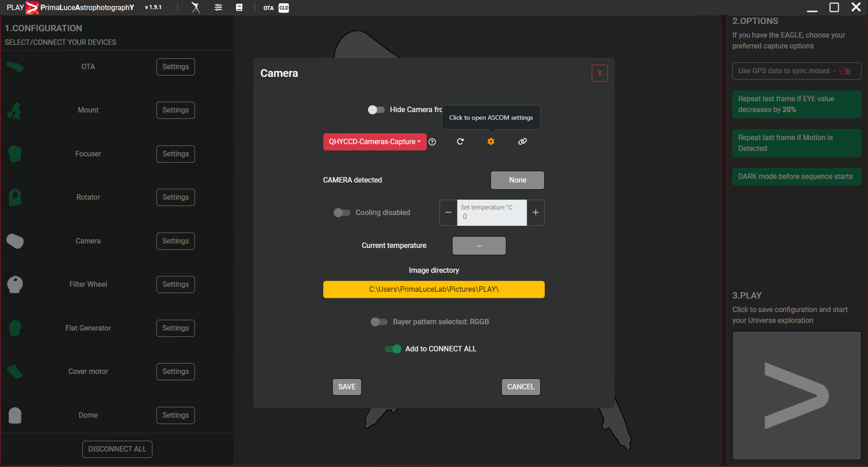The height and width of the screenshot is (467, 868).
Task: Toggle Hide Camera frame
Action: tap(376, 109)
